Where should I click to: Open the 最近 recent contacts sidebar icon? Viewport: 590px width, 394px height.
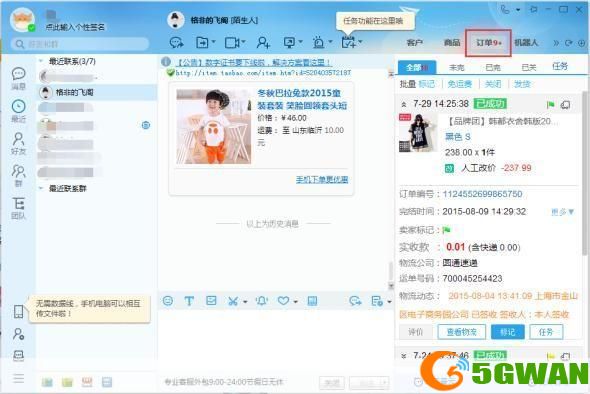18,111
